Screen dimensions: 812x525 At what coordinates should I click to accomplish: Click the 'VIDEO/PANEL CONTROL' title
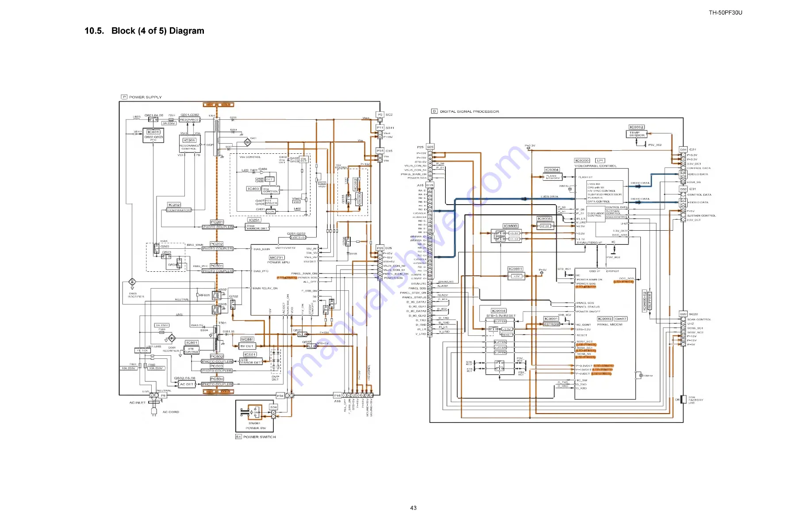[595, 166]
